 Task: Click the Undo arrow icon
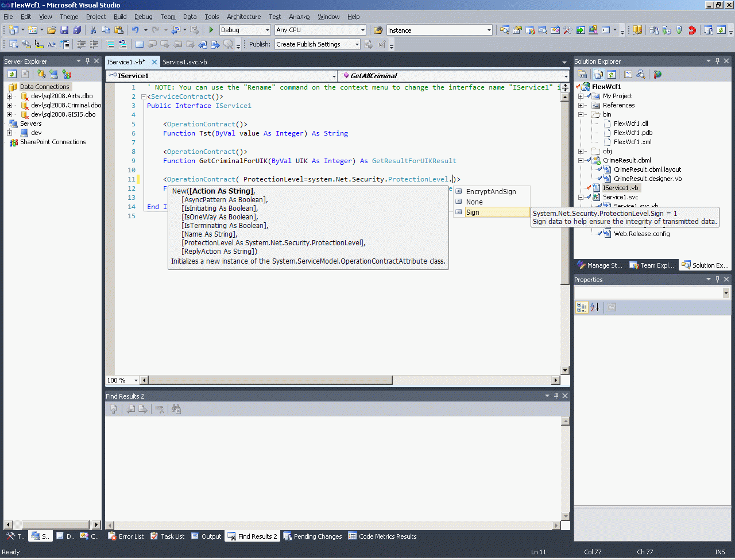point(135,30)
